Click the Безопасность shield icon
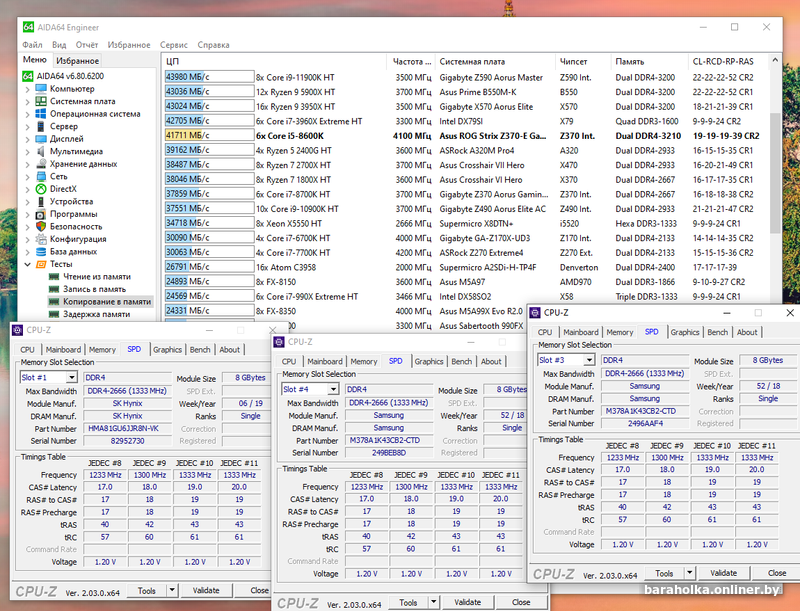 (41, 227)
